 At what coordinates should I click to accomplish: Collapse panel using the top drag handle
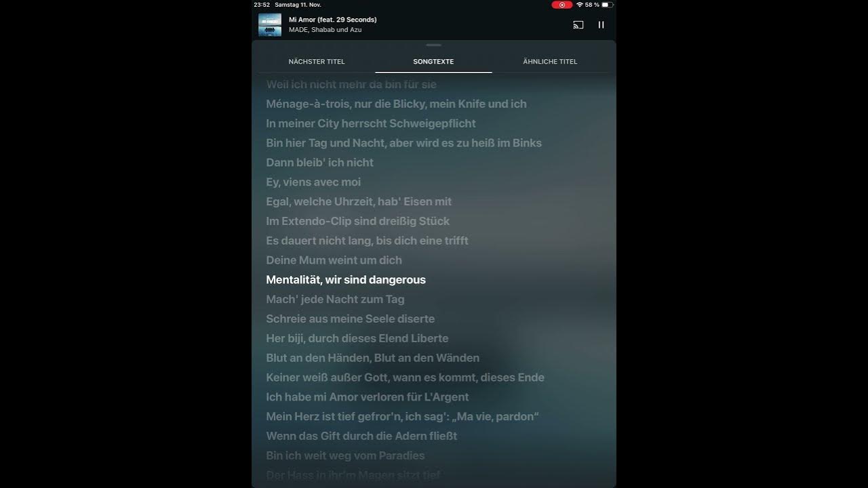tap(434, 45)
